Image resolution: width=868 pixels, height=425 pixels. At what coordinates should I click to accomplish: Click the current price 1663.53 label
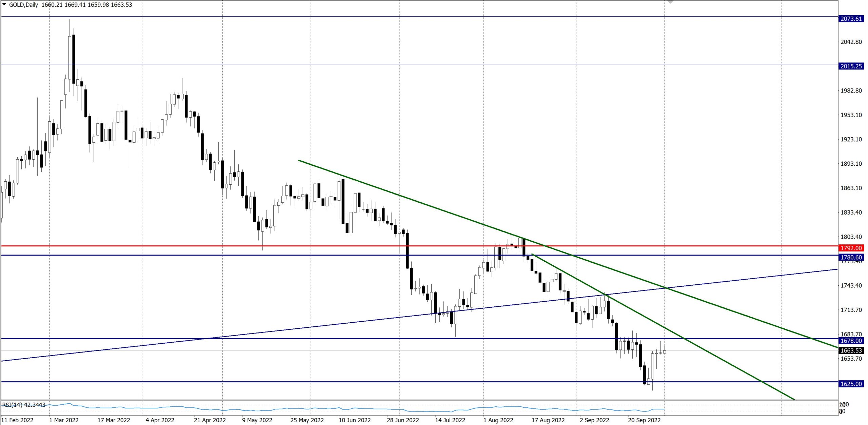851,350
